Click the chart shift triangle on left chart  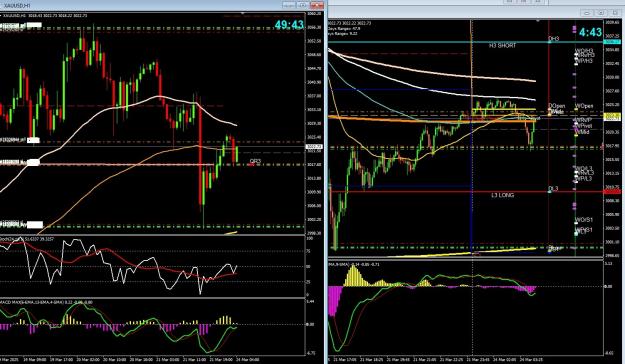tap(243, 14)
